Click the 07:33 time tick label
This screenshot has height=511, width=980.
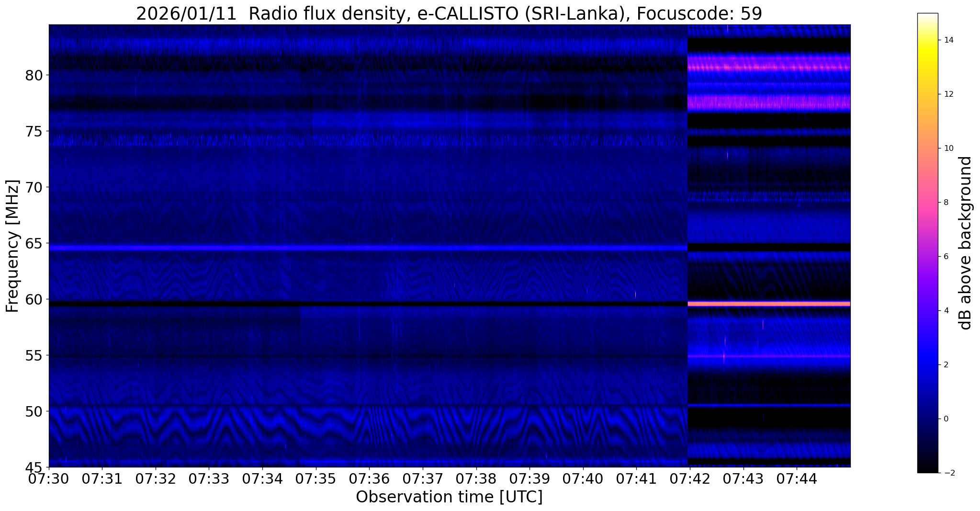coord(209,478)
